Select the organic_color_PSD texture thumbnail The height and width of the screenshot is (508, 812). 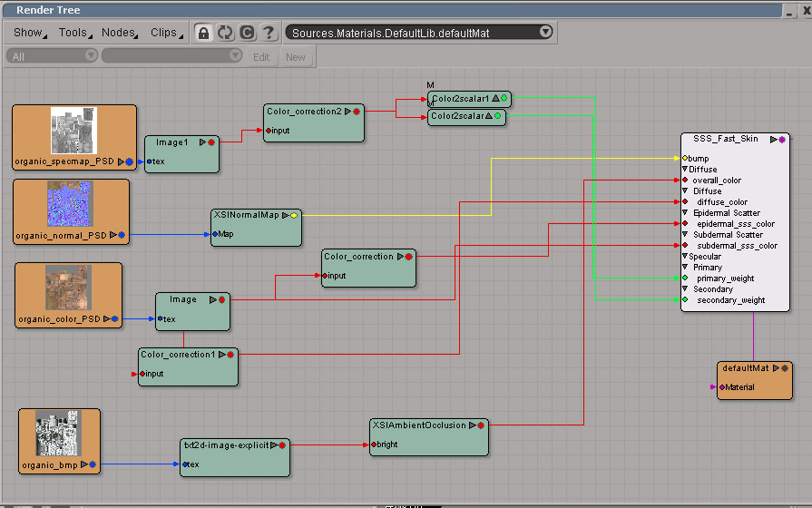tap(68, 288)
